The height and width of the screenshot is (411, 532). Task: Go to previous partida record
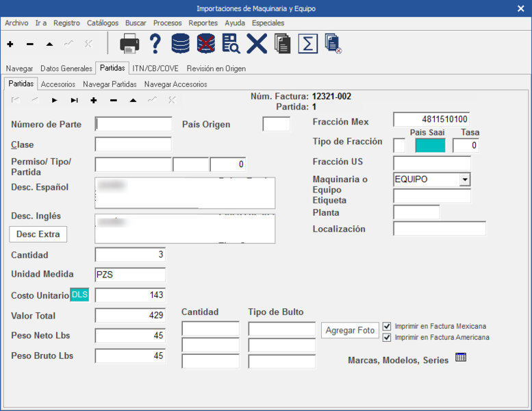[35, 100]
